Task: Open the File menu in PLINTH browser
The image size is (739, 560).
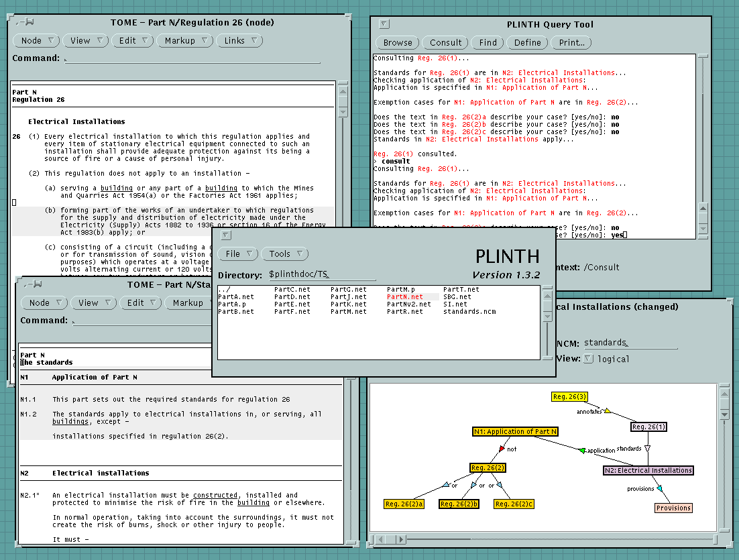Action: tap(237, 254)
